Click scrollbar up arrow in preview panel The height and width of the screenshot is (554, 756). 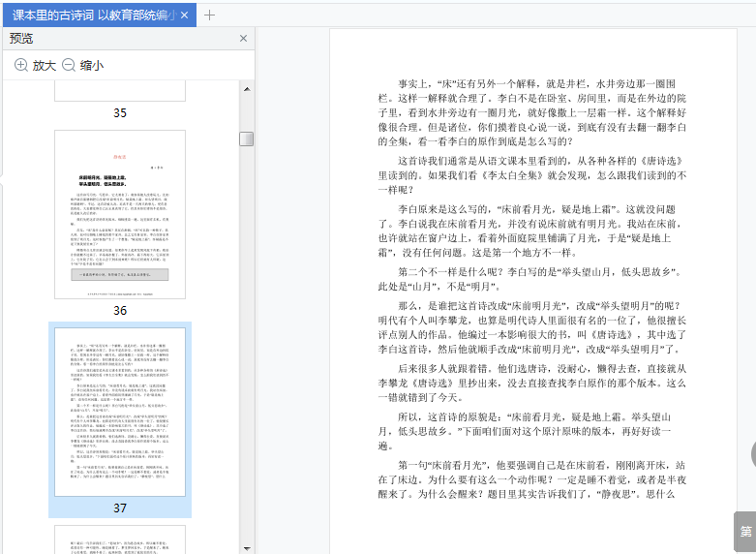(247, 89)
